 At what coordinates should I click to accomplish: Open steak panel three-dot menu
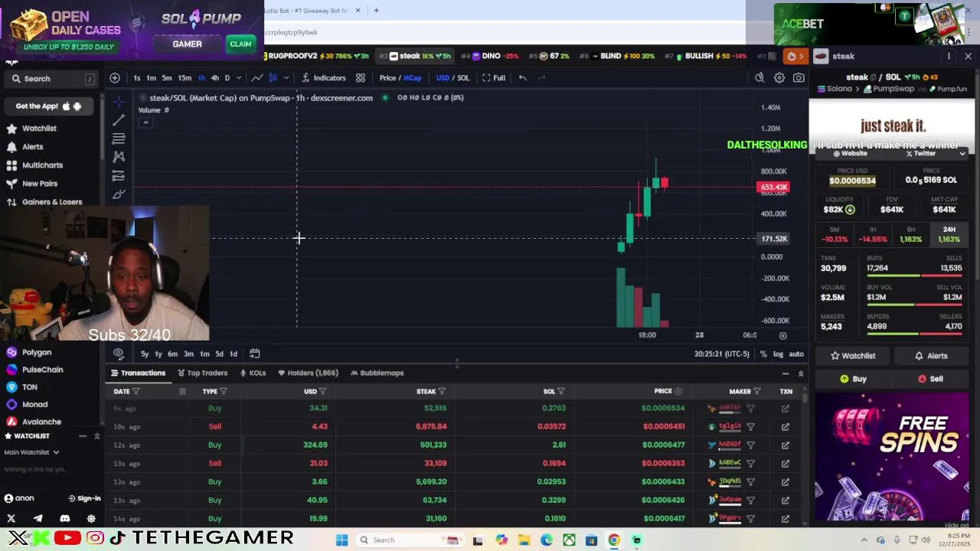949,57
